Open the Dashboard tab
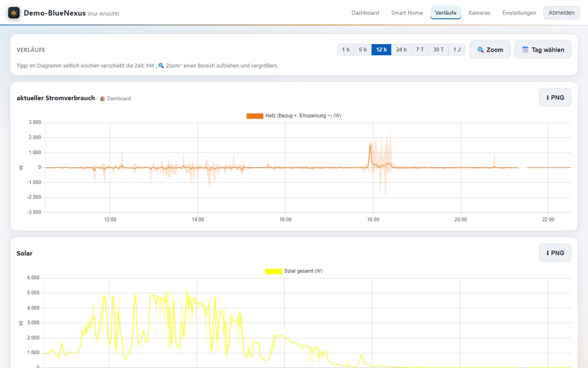The height and width of the screenshot is (368, 588). (x=365, y=13)
